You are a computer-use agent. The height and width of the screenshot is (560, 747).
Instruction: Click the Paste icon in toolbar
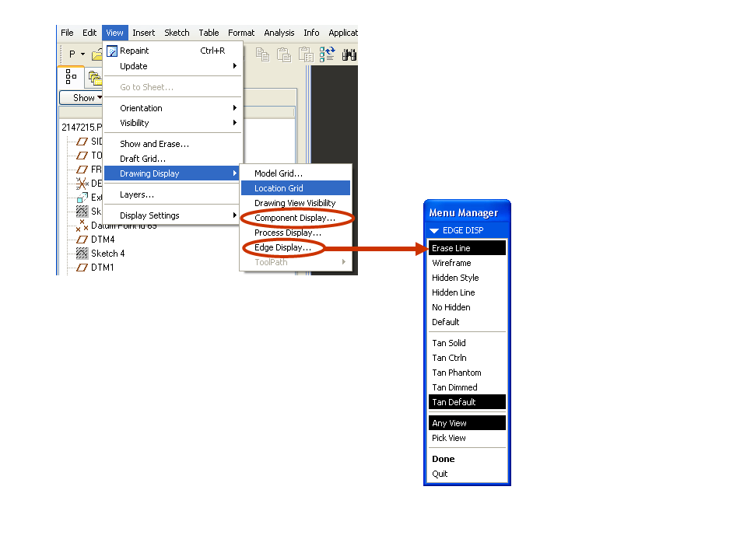coord(284,54)
